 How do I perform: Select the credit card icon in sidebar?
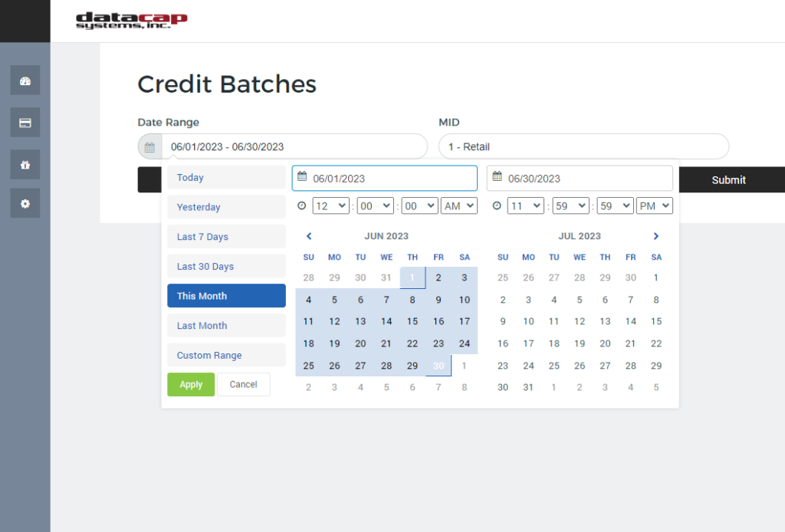[25, 122]
